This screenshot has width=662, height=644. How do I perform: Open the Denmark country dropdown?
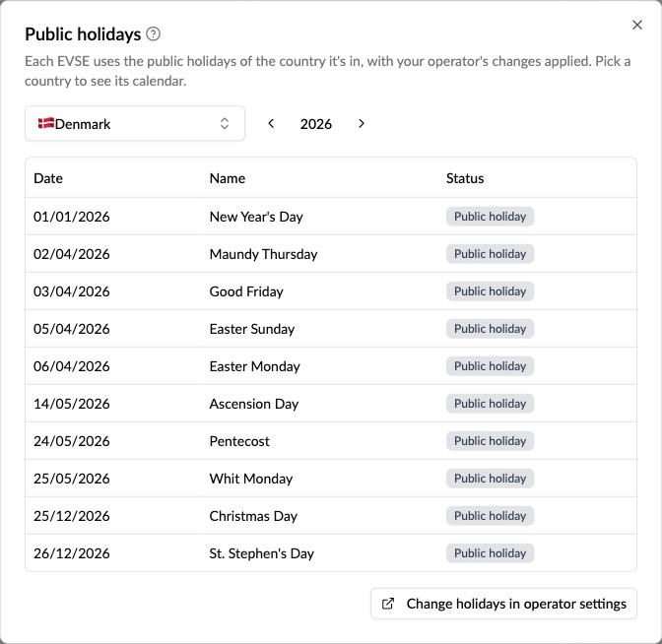click(x=135, y=124)
